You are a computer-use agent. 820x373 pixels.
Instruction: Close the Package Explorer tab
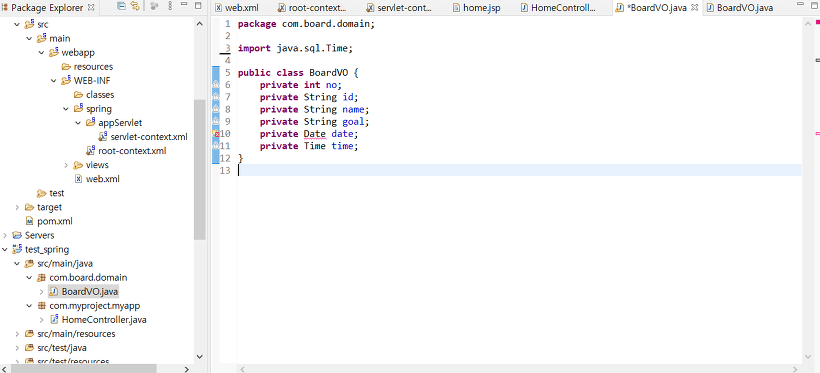pos(91,8)
